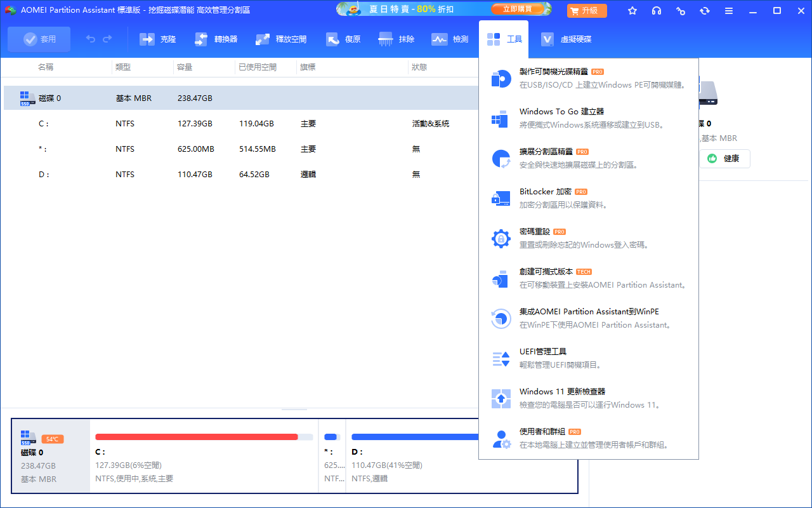Click the key register icon in title bar

(681, 11)
